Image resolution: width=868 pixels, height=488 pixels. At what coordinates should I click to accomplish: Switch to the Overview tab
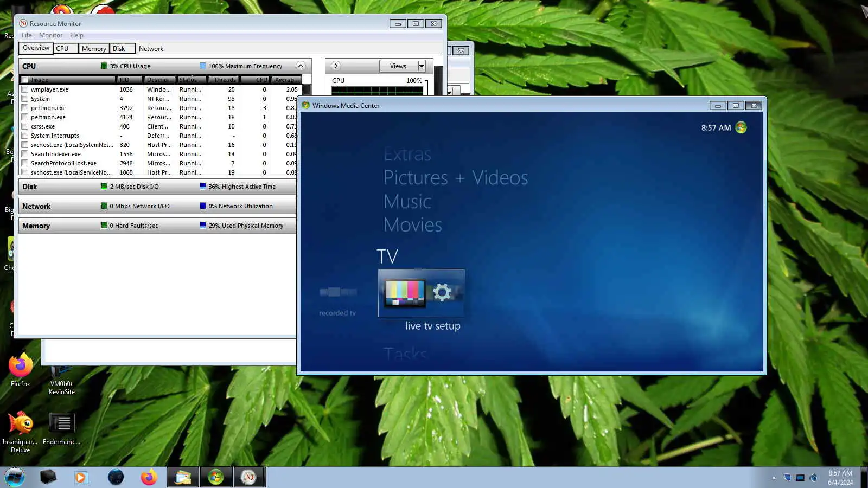click(36, 48)
